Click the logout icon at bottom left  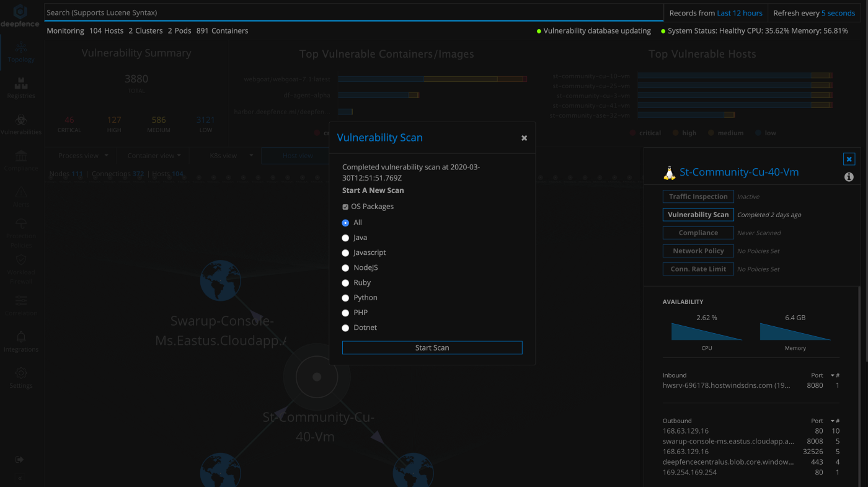(x=20, y=460)
